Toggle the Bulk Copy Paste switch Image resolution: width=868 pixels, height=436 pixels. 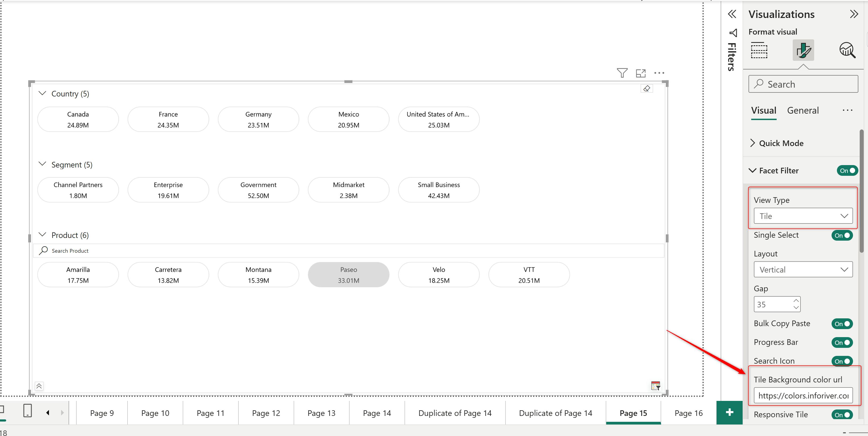pos(842,323)
